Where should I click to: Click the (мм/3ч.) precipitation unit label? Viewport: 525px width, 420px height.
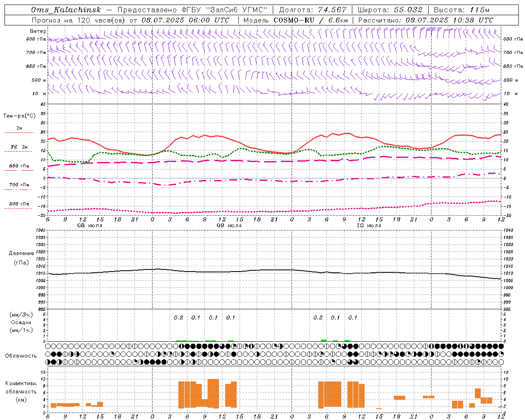(21, 315)
